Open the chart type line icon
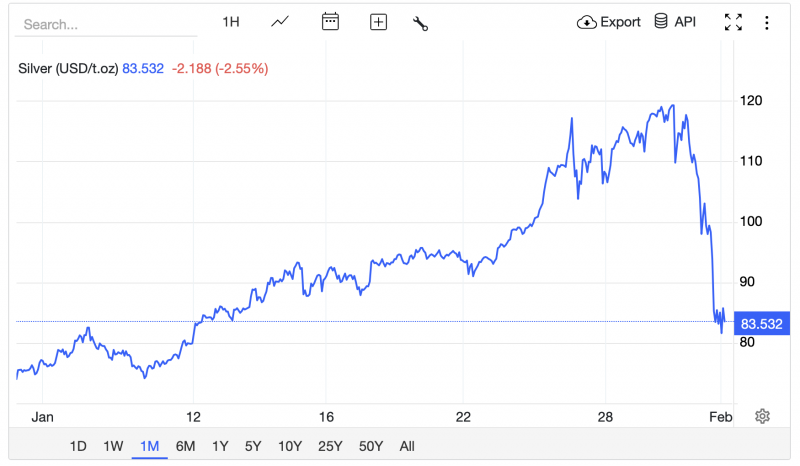Screen dimensions: 800x466 click(x=281, y=22)
